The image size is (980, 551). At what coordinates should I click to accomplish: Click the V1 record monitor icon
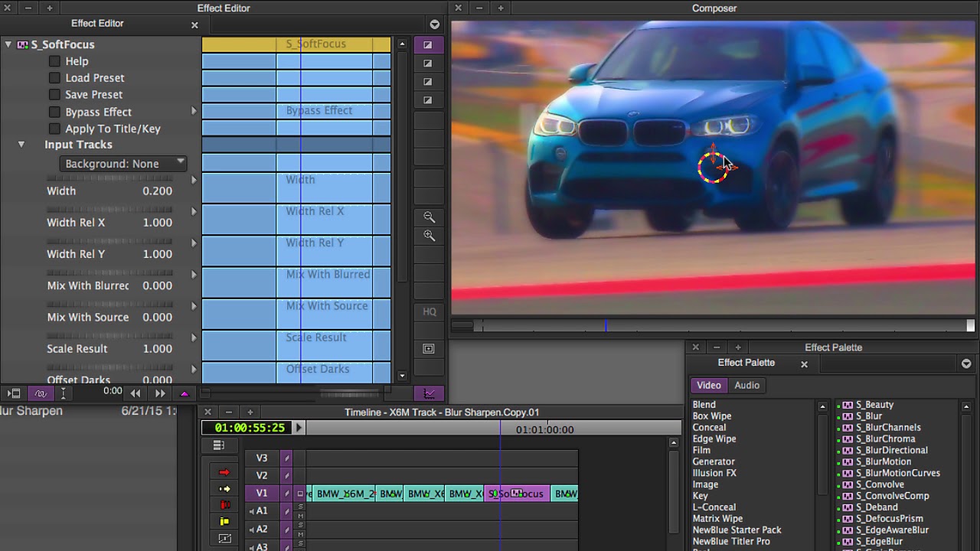(x=300, y=494)
